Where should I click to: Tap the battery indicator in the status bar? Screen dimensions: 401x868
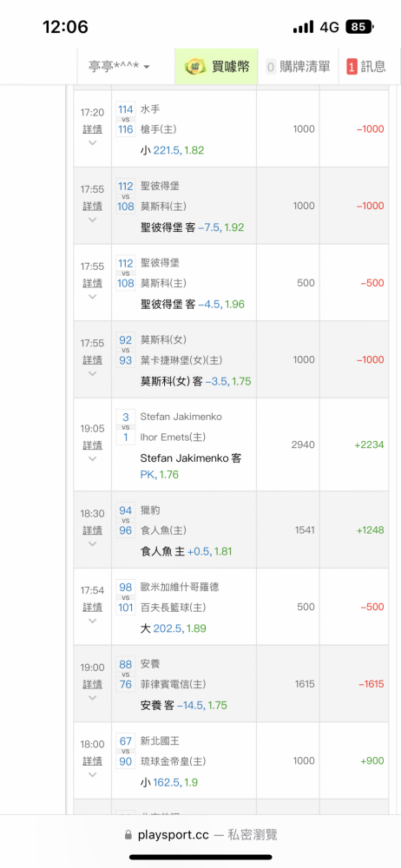coord(360,27)
